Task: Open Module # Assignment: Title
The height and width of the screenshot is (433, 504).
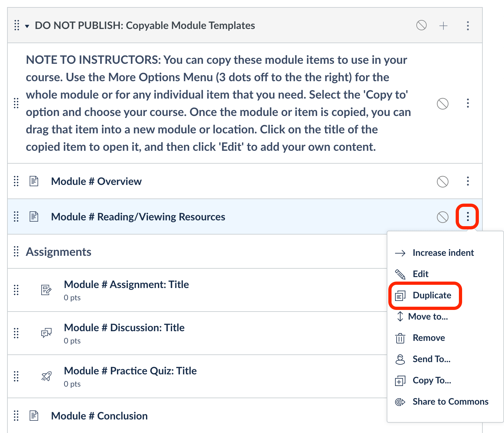Action: tap(126, 284)
